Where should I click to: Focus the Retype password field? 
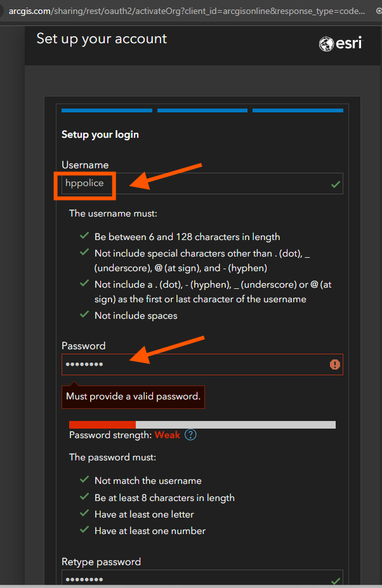[x=202, y=577]
